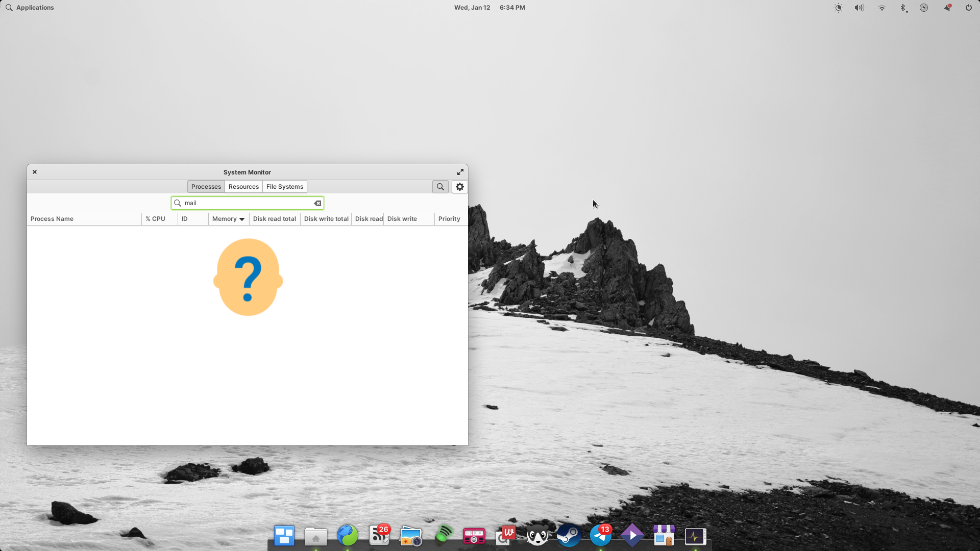Open the Memory column sort dropdown
Screen dimensions: 980x551
[228, 218]
